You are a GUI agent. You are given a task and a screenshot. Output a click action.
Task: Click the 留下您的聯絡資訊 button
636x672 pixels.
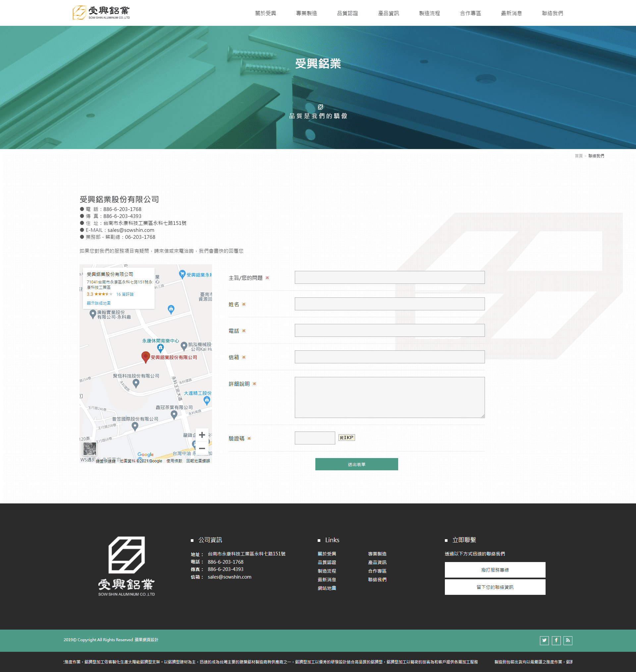click(x=495, y=587)
